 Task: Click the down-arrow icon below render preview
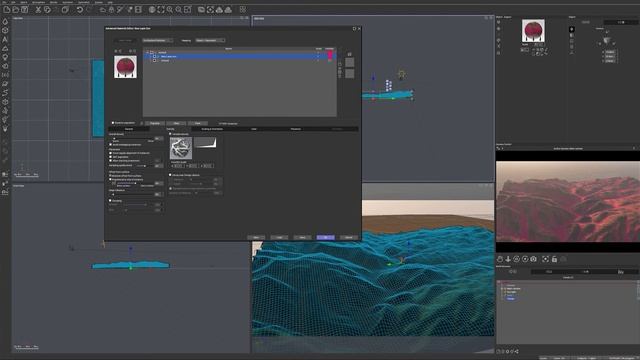[x=508, y=259]
